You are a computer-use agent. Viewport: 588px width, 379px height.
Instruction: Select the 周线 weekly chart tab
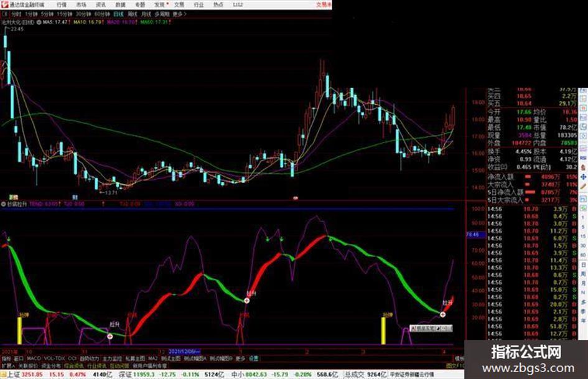coord(133,14)
